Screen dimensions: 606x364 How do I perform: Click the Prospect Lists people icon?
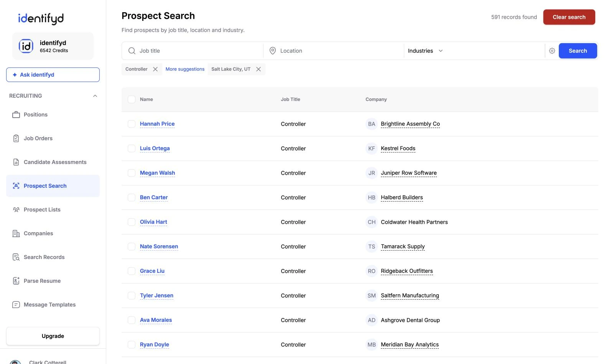[x=16, y=210]
